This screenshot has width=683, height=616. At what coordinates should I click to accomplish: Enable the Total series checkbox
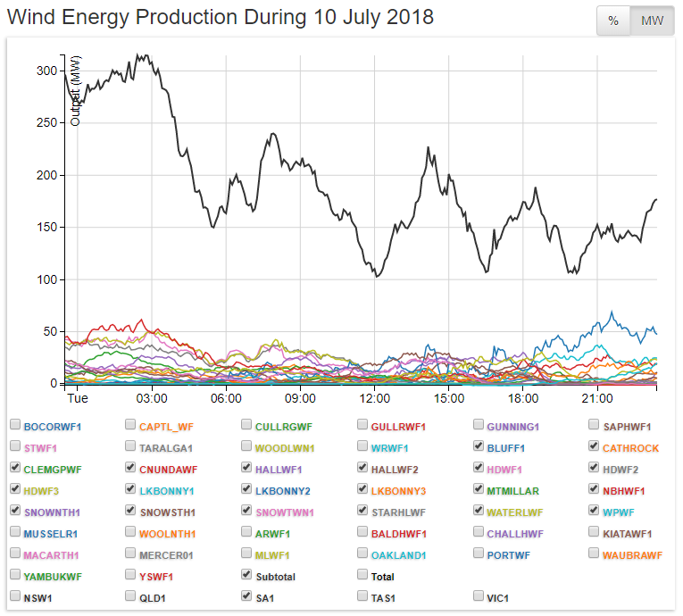point(363,576)
